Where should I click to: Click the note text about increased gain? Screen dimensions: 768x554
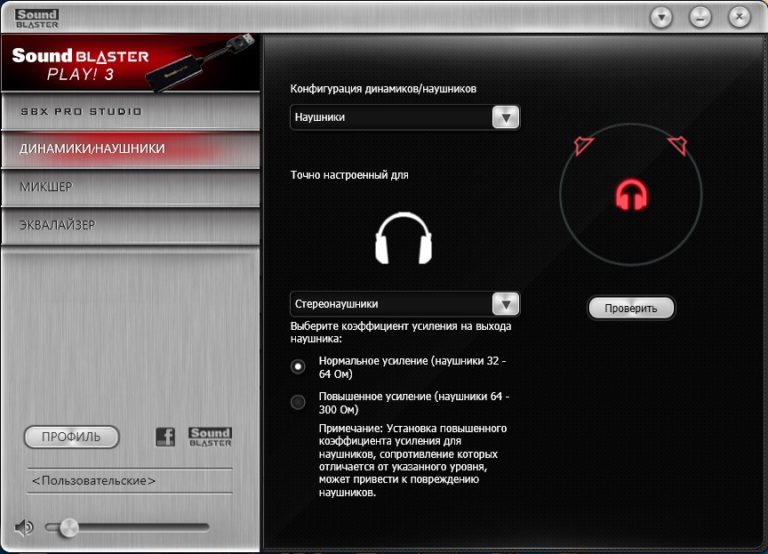click(413, 460)
